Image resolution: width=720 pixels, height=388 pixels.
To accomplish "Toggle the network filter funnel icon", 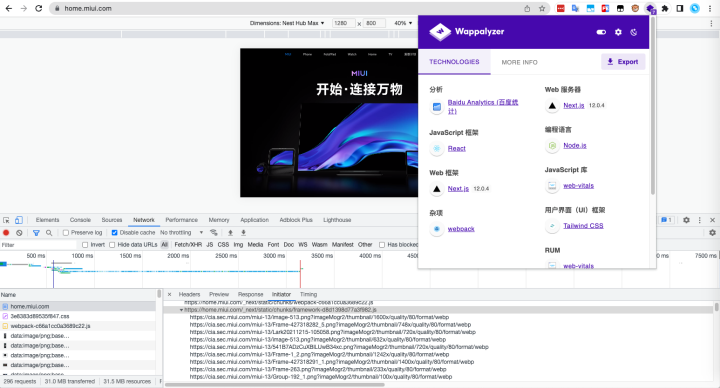I will click(x=36, y=233).
